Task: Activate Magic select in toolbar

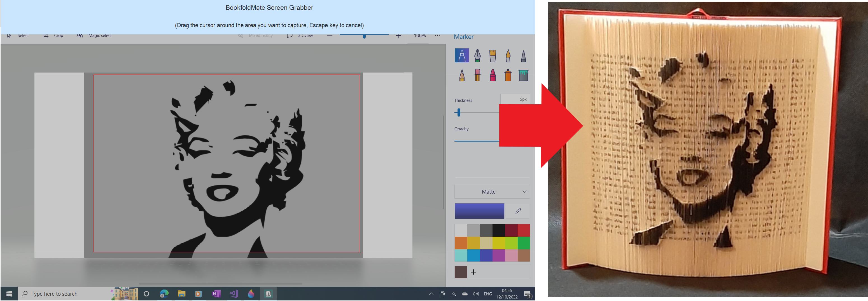Action: [94, 36]
